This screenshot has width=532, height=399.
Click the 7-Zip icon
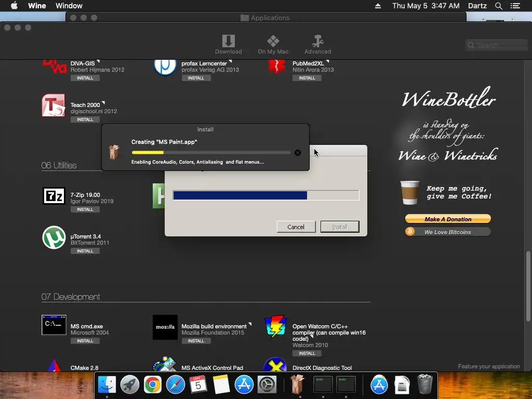pos(54,196)
